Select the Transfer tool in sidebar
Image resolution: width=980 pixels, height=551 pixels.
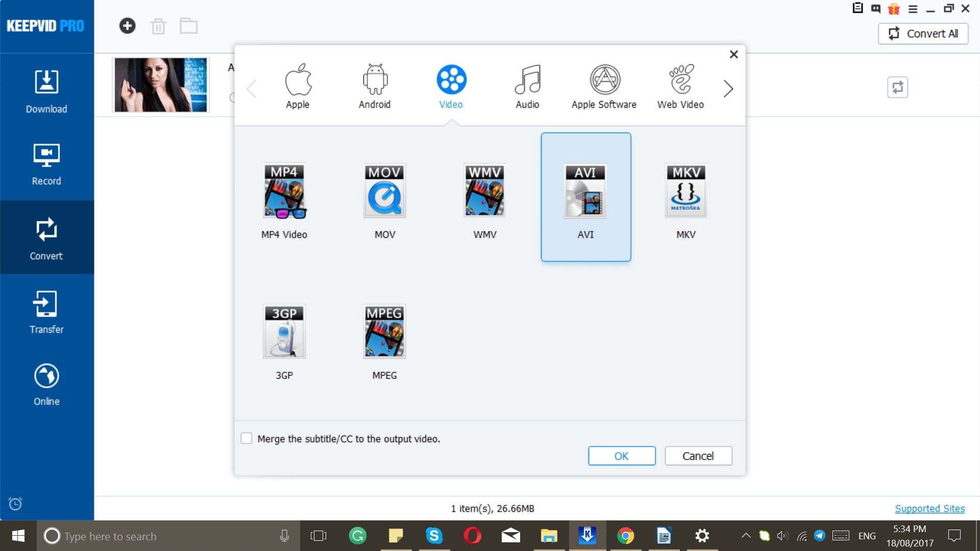tap(46, 314)
